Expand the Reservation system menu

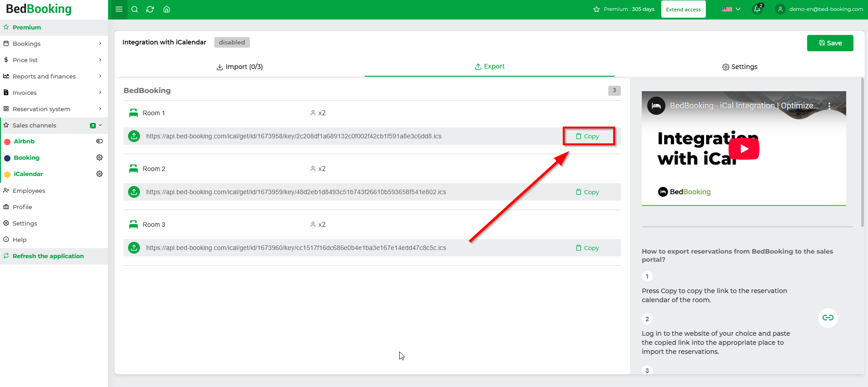54,109
